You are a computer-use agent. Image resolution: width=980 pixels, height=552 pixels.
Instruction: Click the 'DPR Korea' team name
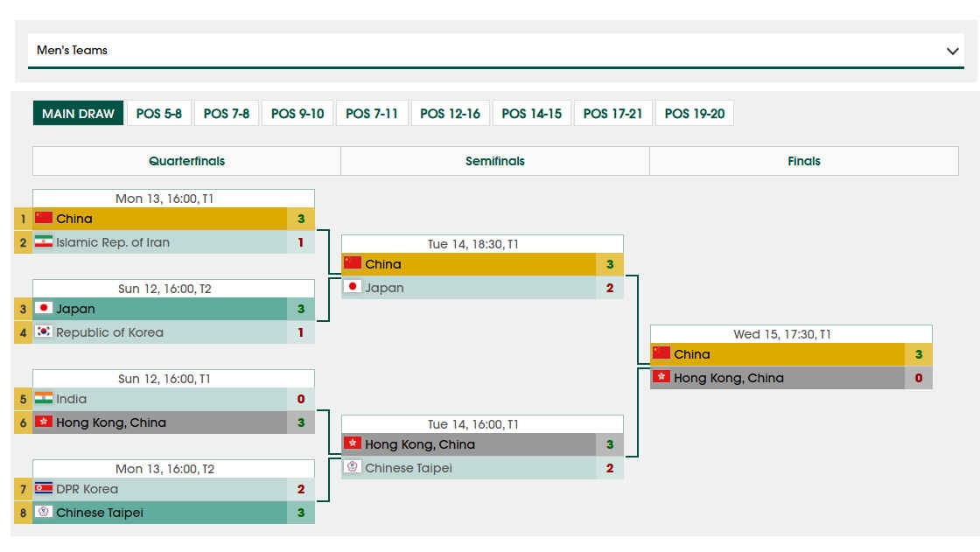click(x=87, y=489)
